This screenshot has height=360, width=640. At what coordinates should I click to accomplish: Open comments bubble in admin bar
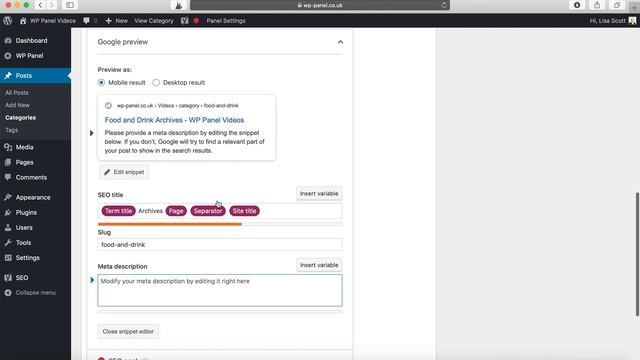click(87, 20)
